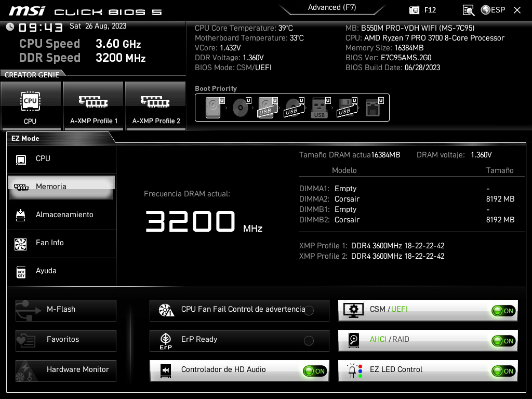
Task: Click the DIMMA1 Empty row
Action: coord(407,189)
